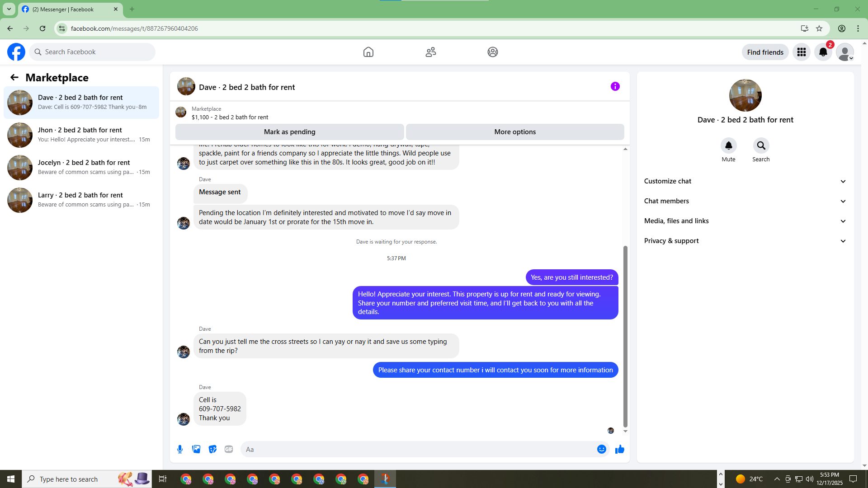Send a thumbs-up like
The image size is (868, 488).
[619, 449]
